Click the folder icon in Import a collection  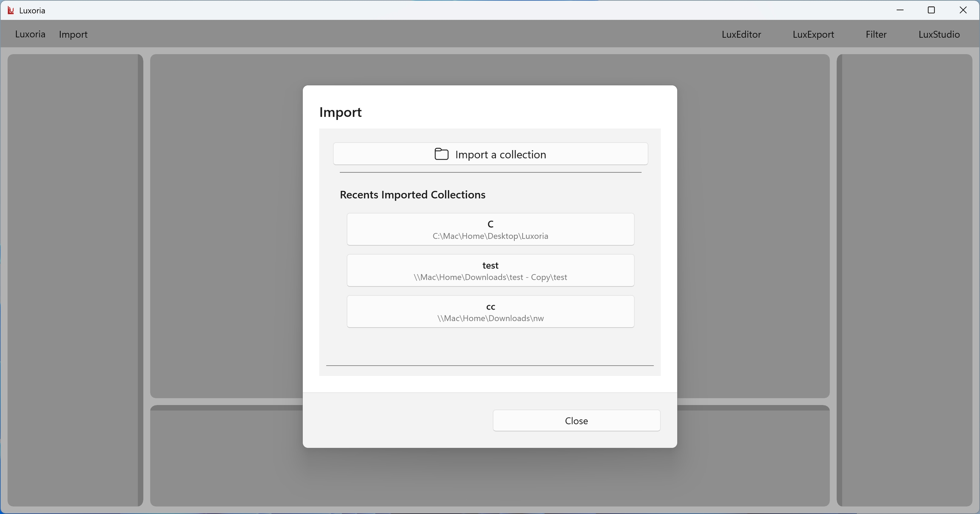click(x=441, y=154)
